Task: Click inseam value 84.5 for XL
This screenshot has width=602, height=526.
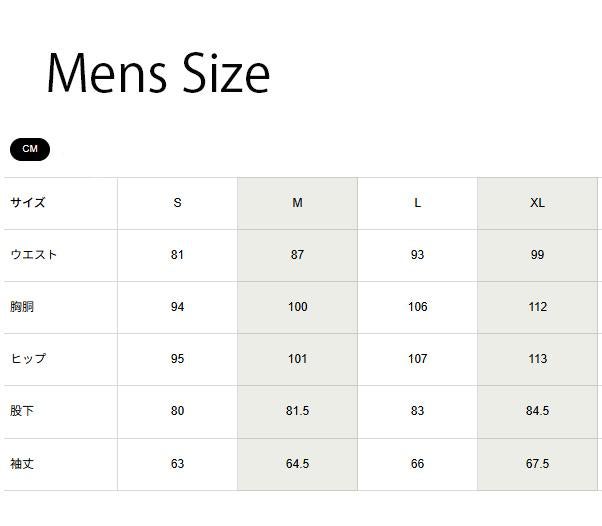Action: pyautogui.click(x=538, y=411)
